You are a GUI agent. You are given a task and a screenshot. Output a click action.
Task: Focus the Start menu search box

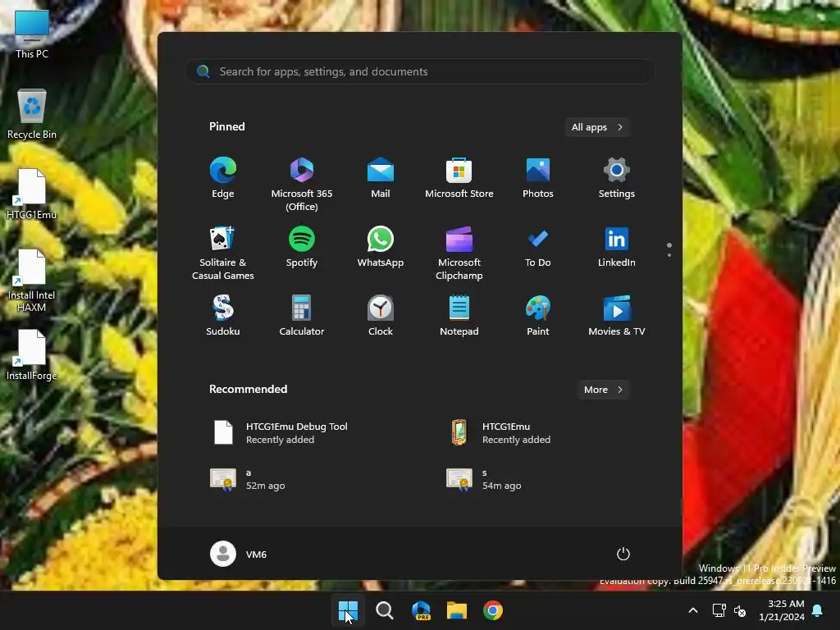pos(419,72)
